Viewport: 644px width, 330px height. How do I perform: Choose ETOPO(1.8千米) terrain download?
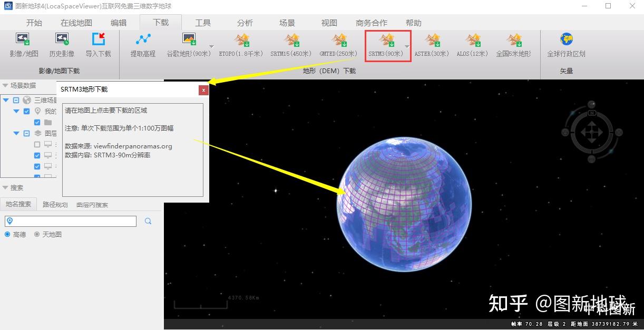tap(242, 45)
